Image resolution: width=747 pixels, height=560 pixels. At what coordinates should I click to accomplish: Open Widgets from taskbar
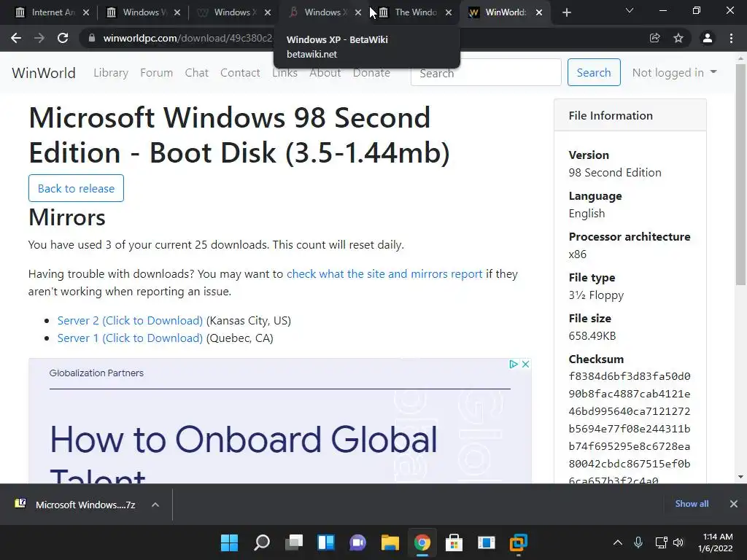(326, 542)
